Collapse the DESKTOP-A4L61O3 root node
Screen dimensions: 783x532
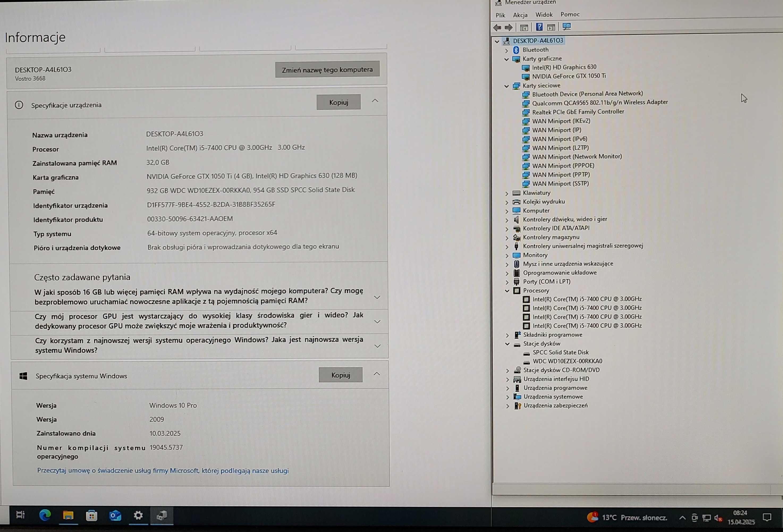coord(497,41)
